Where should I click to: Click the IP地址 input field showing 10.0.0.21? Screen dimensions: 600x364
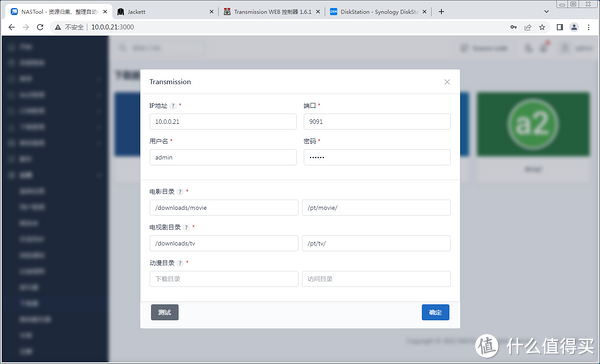point(223,122)
